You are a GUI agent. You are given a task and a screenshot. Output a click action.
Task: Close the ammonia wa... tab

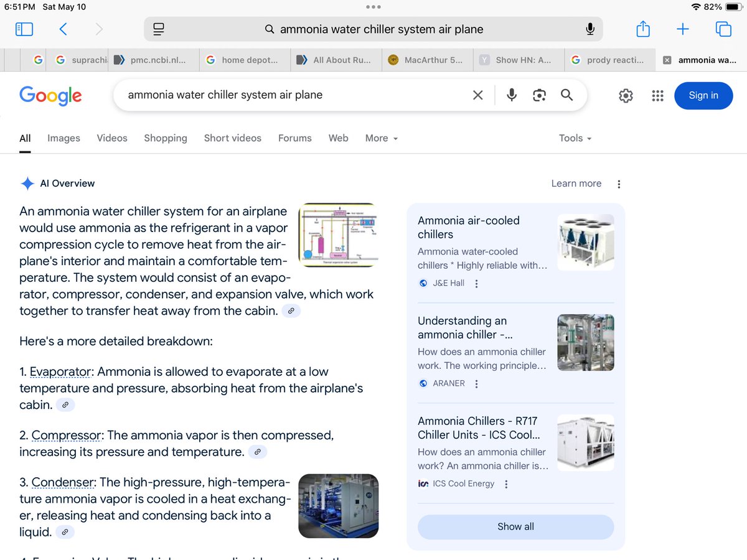tap(667, 60)
